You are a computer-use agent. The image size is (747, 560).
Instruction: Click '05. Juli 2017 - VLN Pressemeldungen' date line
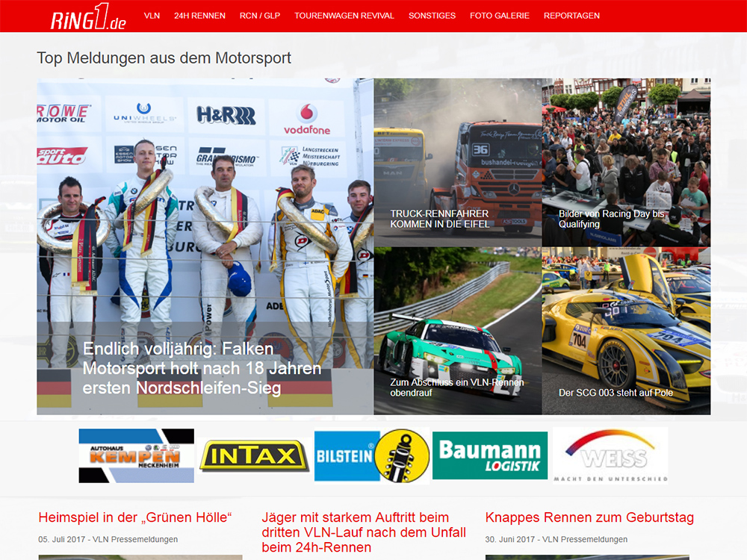click(108, 539)
